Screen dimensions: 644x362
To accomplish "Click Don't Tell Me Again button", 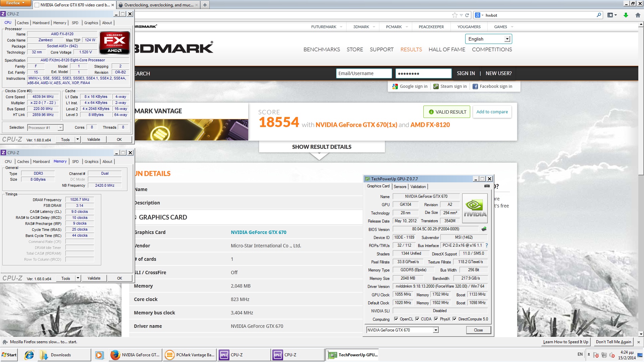I will pyautogui.click(x=613, y=342).
